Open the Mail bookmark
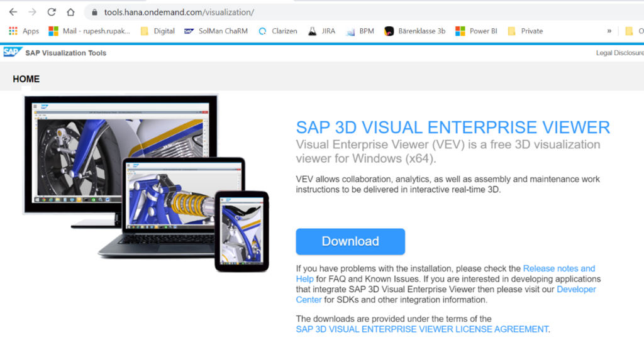644x345 pixels. coord(89,31)
